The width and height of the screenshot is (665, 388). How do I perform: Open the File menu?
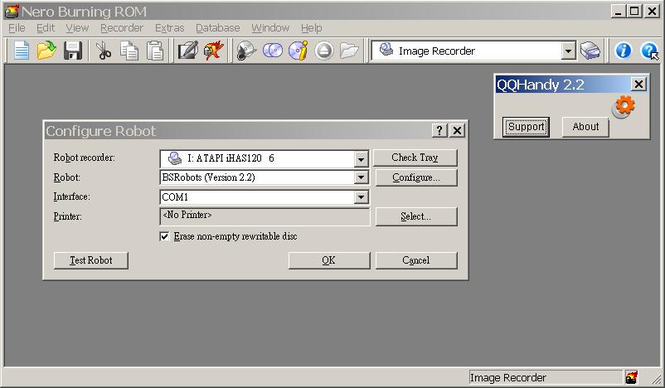click(x=17, y=28)
